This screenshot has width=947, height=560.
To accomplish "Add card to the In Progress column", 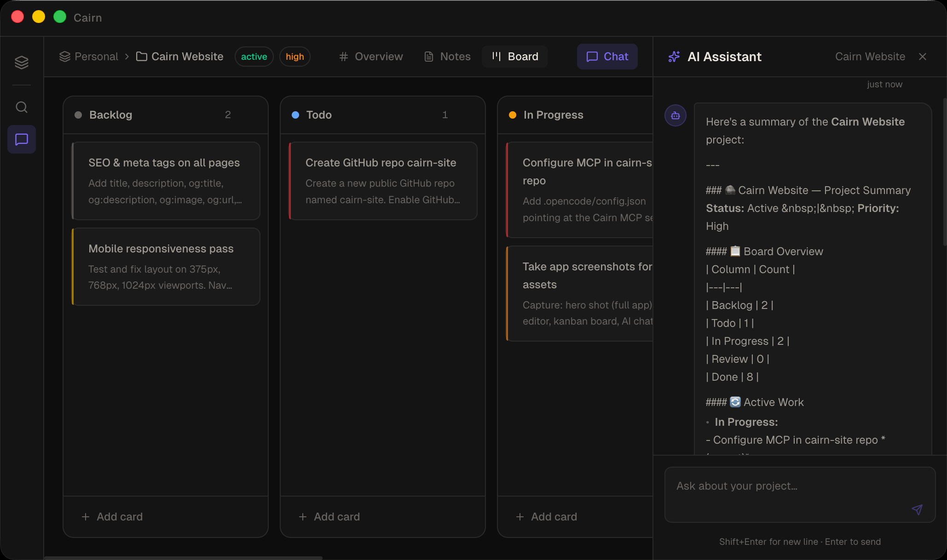I will click(547, 517).
